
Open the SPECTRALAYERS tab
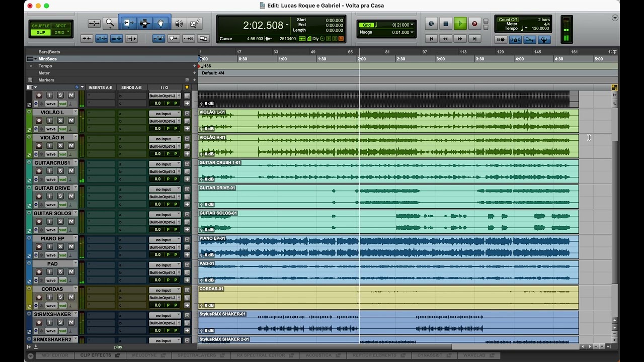click(x=200, y=355)
